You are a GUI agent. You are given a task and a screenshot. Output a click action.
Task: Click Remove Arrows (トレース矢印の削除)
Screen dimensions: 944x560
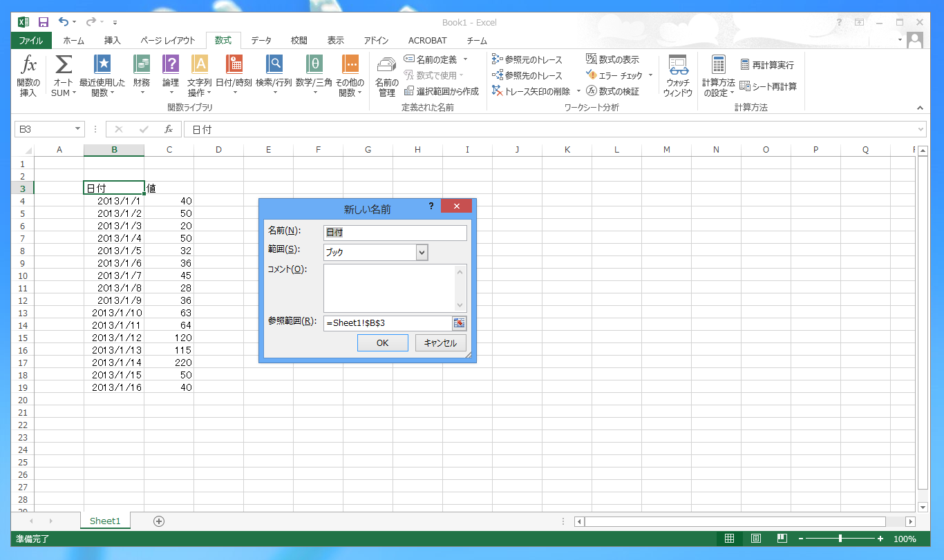pyautogui.click(x=531, y=91)
